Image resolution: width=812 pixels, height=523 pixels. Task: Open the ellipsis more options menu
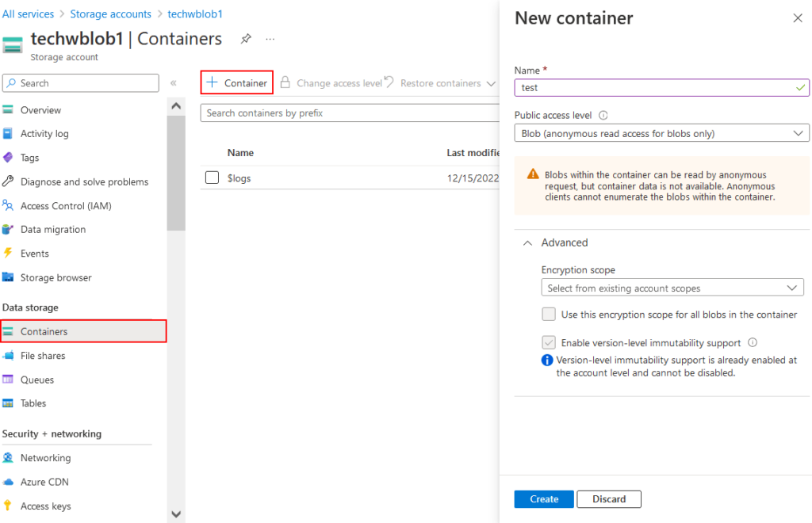pos(270,39)
